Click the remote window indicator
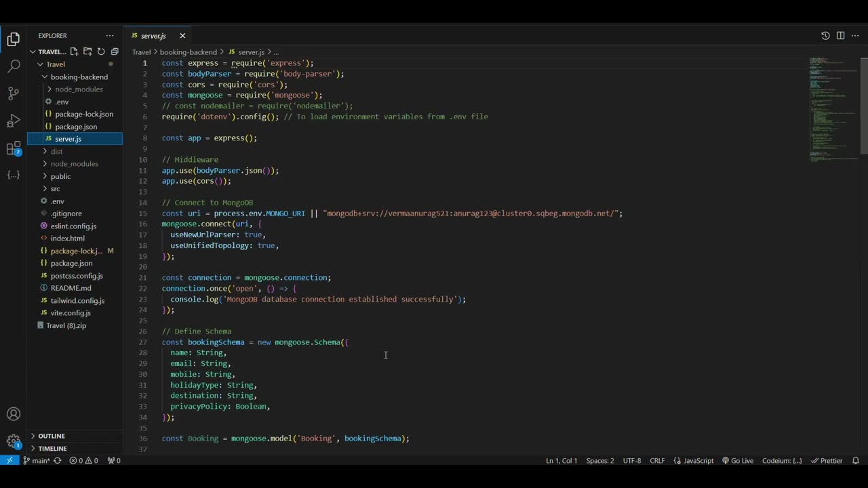 9,460
